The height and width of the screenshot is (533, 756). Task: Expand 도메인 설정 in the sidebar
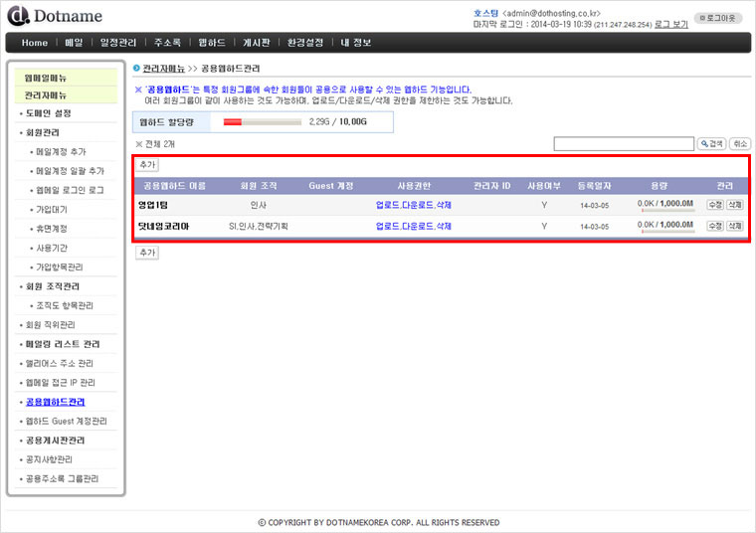point(48,113)
